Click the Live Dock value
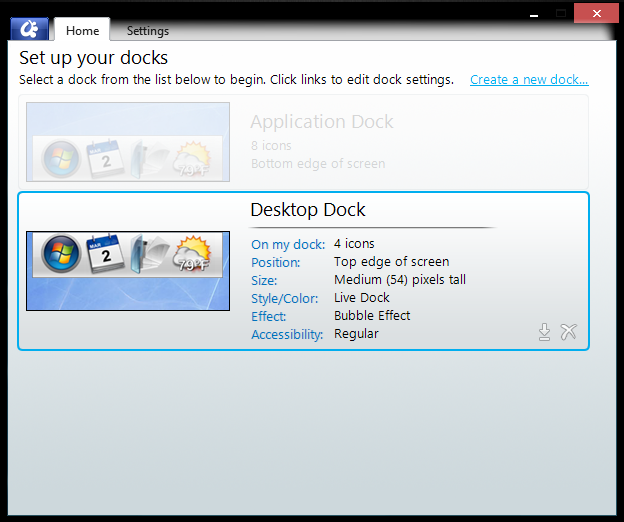624x522 pixels. [x=362, y=298]
